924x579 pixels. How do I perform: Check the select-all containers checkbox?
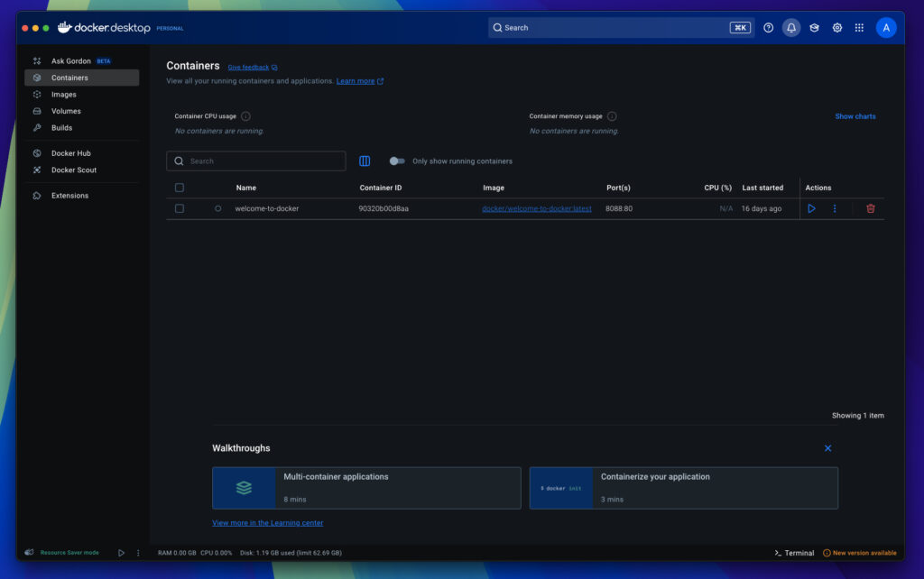(x=180, y=188)
